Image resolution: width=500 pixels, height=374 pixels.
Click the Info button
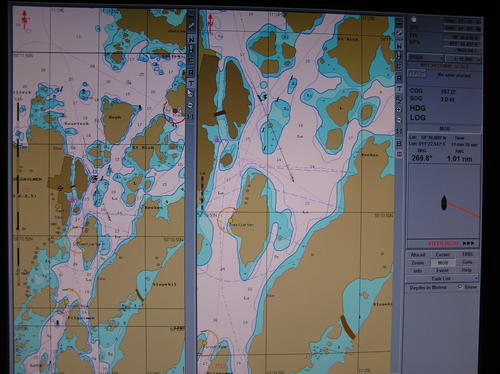click(418, 270)
